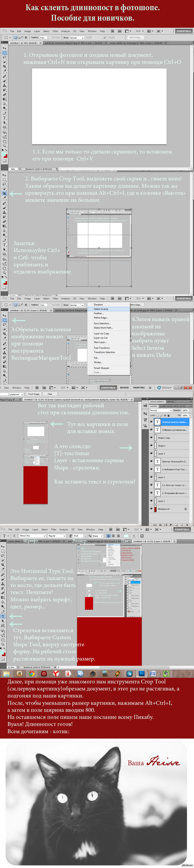
Task: Choose Select Inverse from context menu
Action: (x=101, y=309)
